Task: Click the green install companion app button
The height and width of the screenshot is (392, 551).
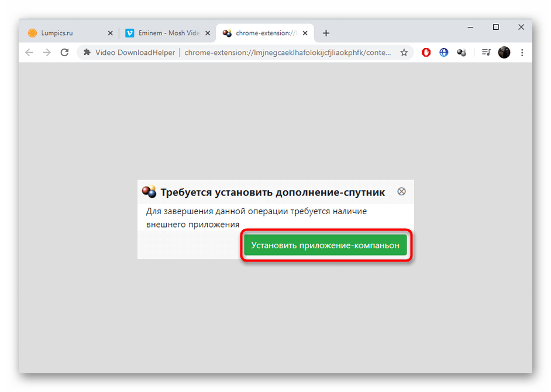Action: pos(325,245)
